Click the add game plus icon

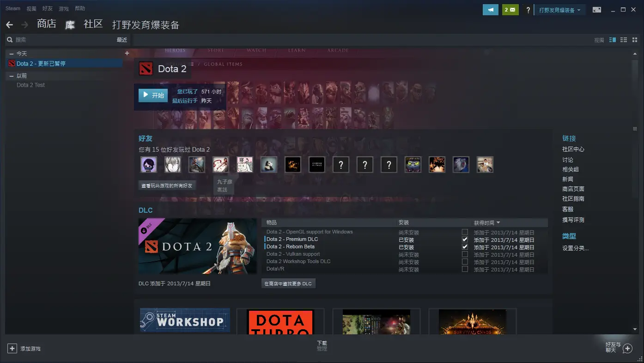pos(12,348)
